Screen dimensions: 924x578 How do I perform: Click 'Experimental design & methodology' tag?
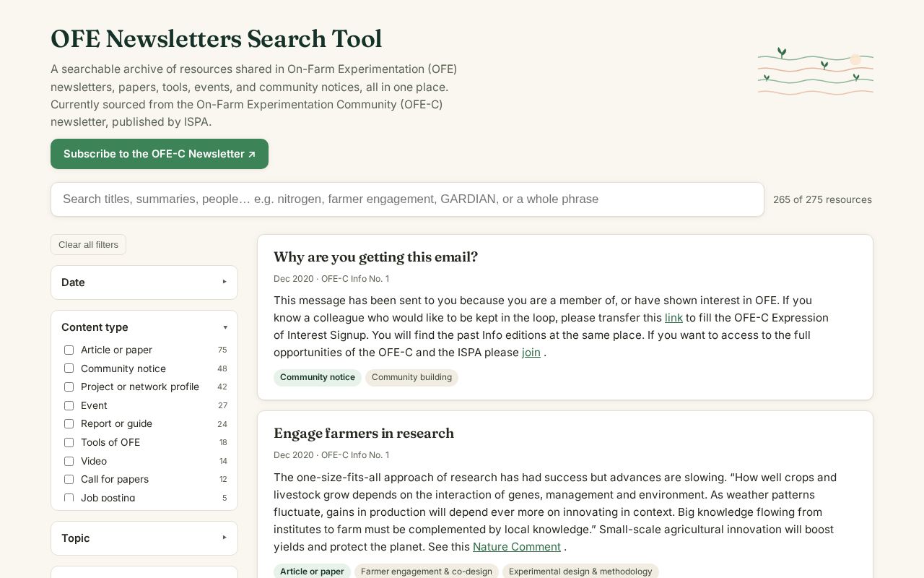click(580, 571)
